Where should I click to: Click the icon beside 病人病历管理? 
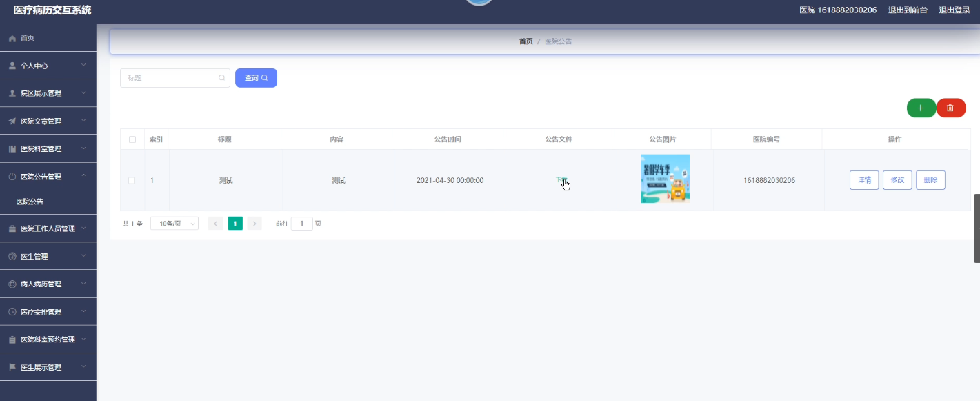12,284
